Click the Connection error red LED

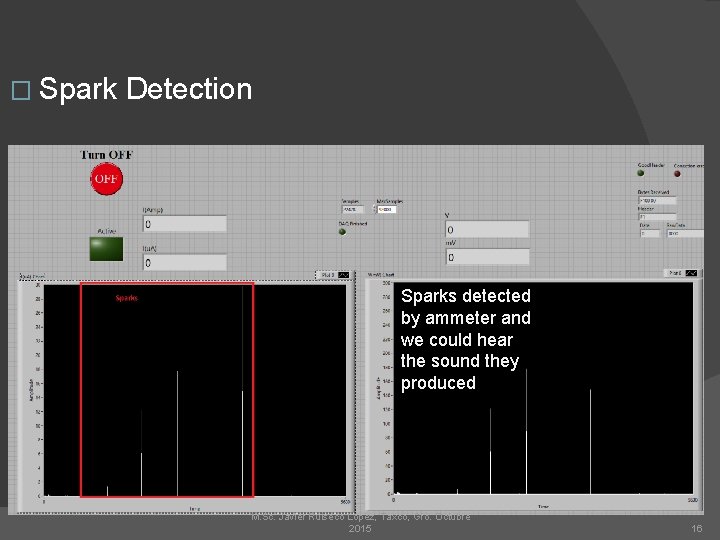coord(677,174)
